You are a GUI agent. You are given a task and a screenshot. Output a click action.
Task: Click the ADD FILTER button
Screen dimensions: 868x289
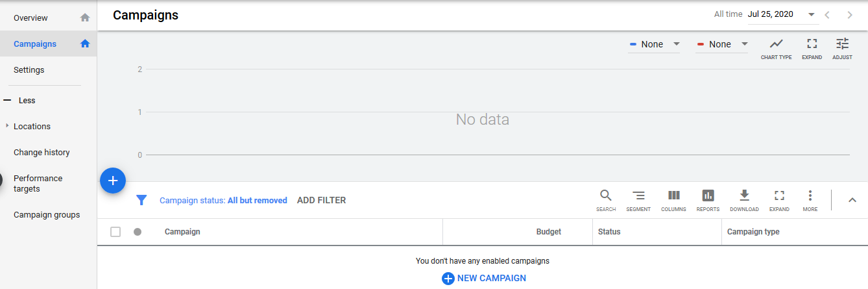[x=321, y=201]
